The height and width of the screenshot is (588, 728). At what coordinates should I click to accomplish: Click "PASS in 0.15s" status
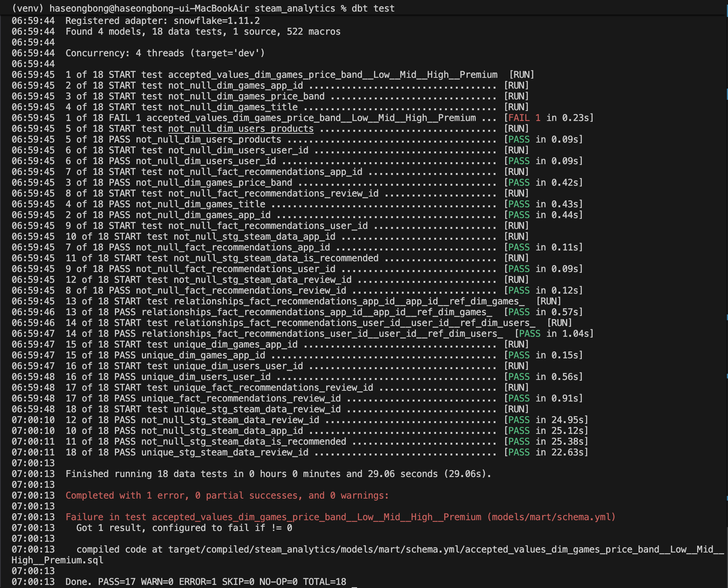pyautogui.click(x=543, y=355)
